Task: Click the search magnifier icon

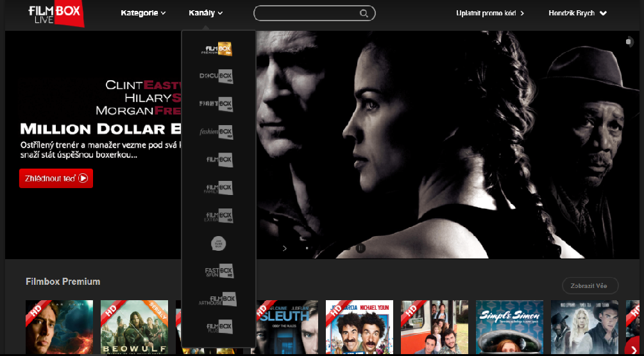Action: click(364, 13)
